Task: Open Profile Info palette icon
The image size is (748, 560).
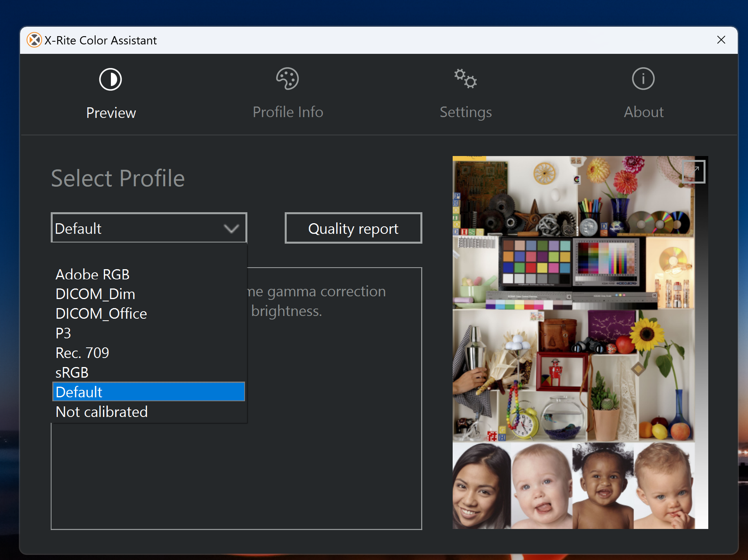Action: pos(287,79)
